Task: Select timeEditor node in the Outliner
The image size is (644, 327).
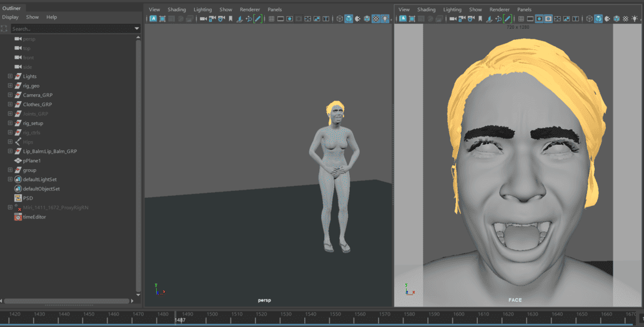Action: (34, 217)
